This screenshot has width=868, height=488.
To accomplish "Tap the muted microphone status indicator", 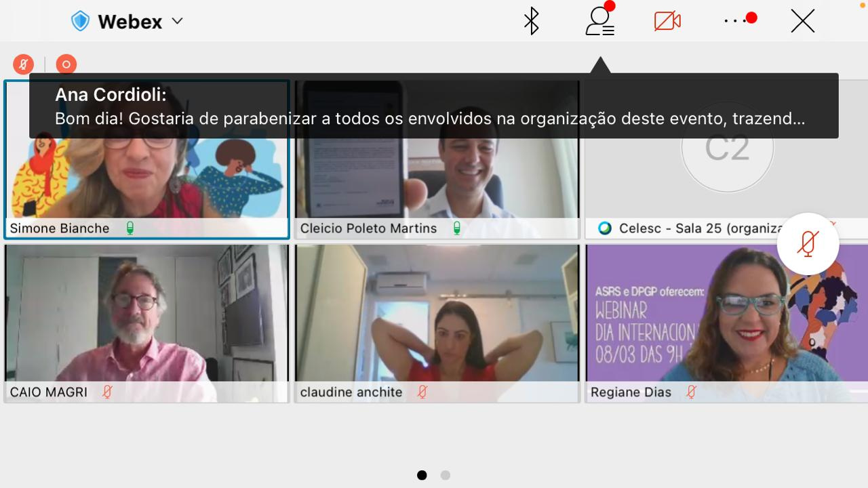I will 23,64.
